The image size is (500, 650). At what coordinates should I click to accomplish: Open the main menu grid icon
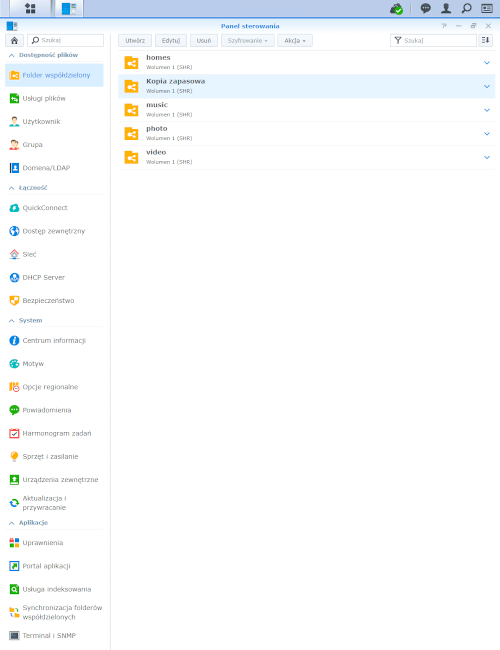(30, 8)
